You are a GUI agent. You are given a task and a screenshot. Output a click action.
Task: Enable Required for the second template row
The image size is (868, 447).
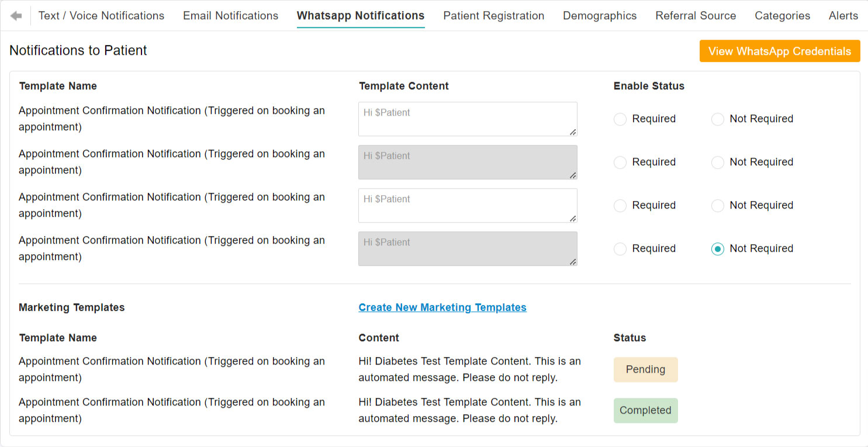pos(620,162)
